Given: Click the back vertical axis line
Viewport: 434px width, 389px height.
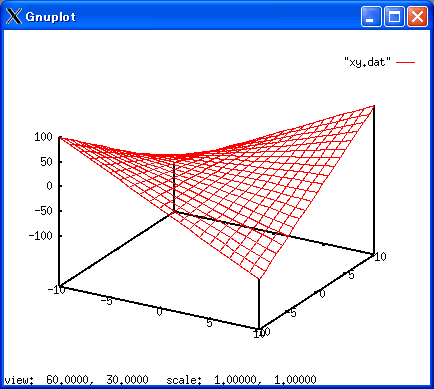Looking at the screenshot, I should [174, 187].
